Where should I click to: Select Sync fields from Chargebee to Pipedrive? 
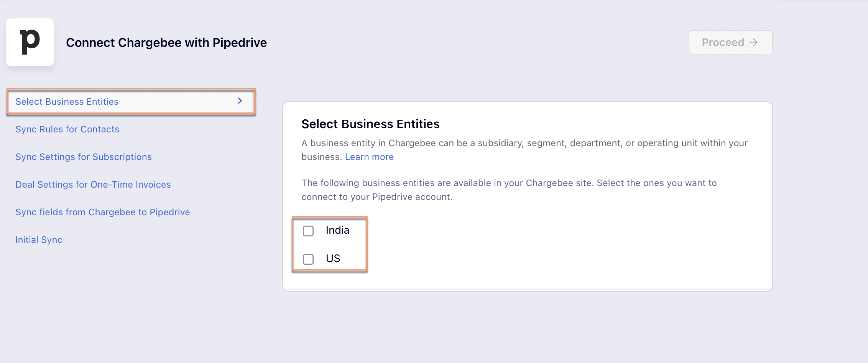click(102, 212)
